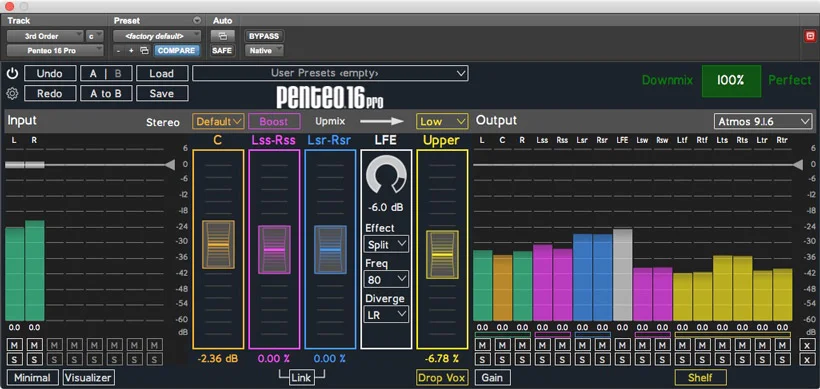Image resolution: width=820 pixels, height=389 pixels.
Task: Click the previous preset minus button
Action: click(119, 51)
